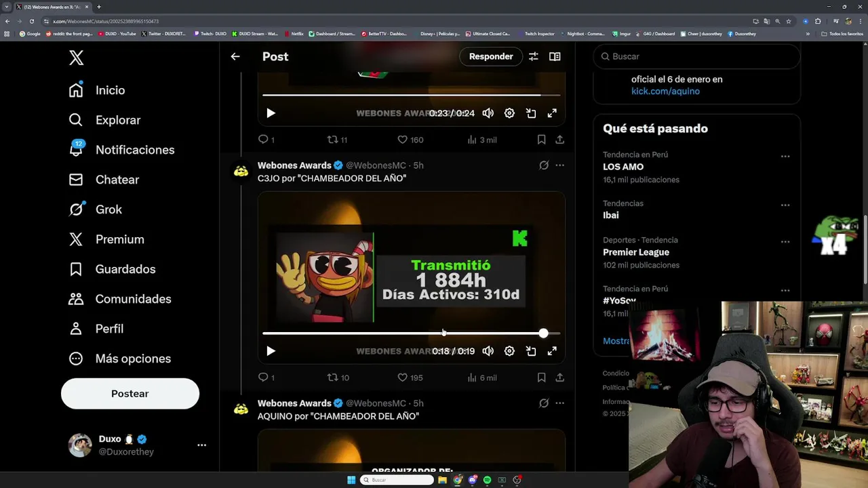
Task: Open Grok explain icon on C3JO post
Action: click(x=544, y=165)
